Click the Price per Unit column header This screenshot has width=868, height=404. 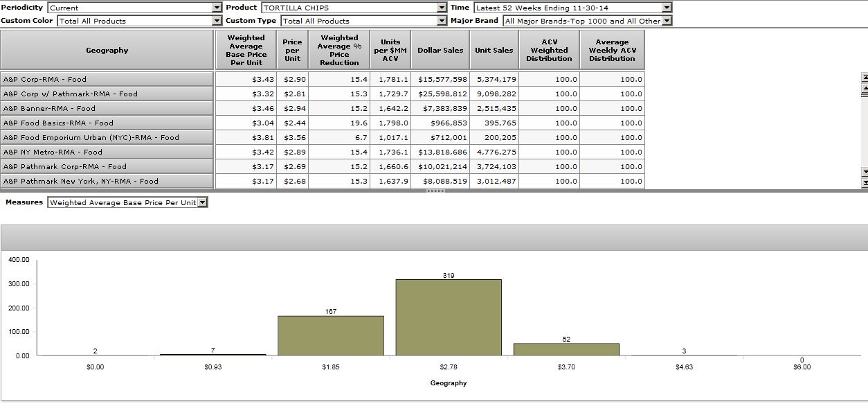[292, 50]
